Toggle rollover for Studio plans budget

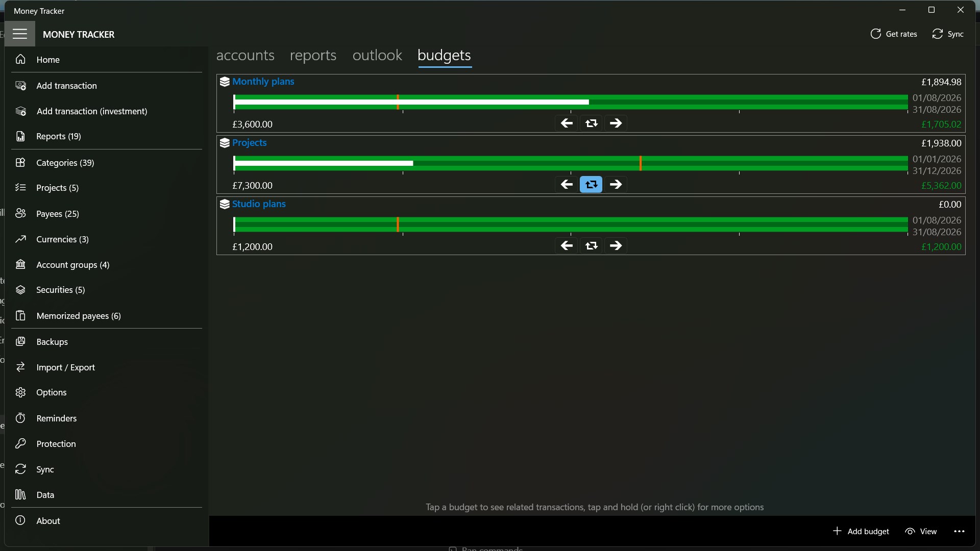[x=591, y=246]
